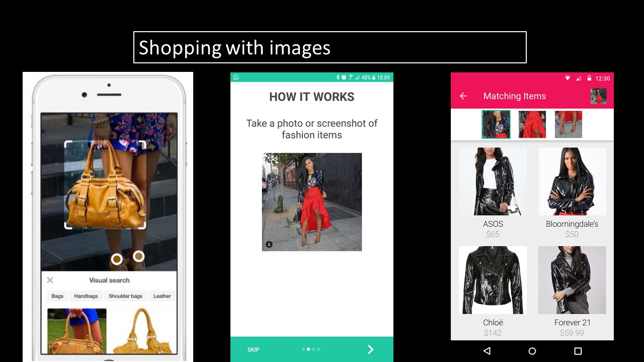
Task: Click the $142 price
Action: (493, 333)
